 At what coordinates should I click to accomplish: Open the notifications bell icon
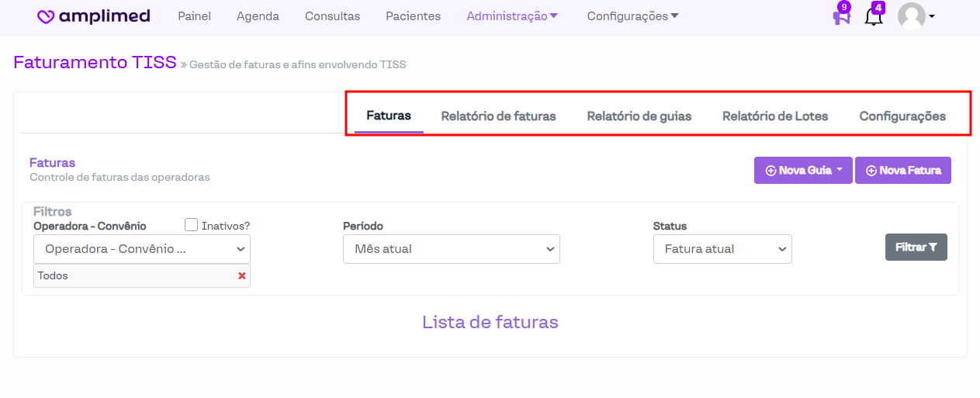[x=873, y=17]
